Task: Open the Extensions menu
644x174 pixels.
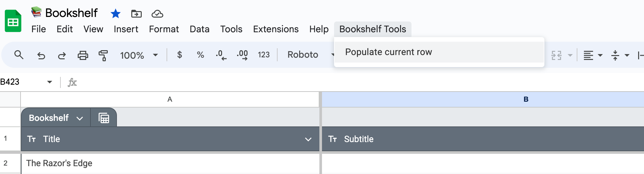Action: (276, 29)
